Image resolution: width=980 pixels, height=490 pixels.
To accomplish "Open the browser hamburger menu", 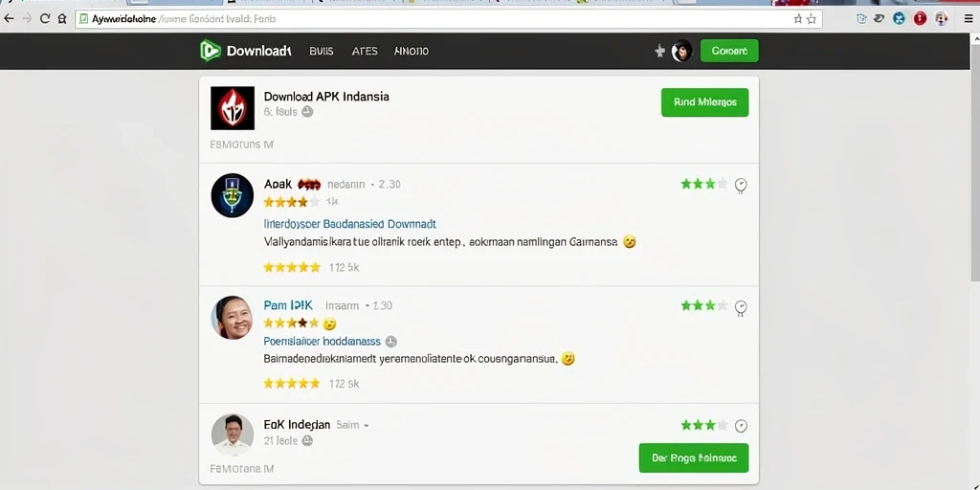I will pos(969,19).
